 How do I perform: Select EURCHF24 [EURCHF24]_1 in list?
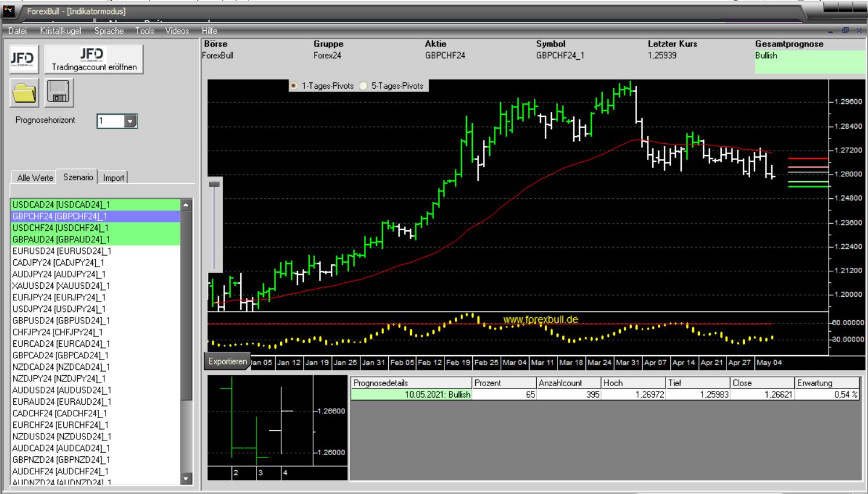tap(96, 425)
